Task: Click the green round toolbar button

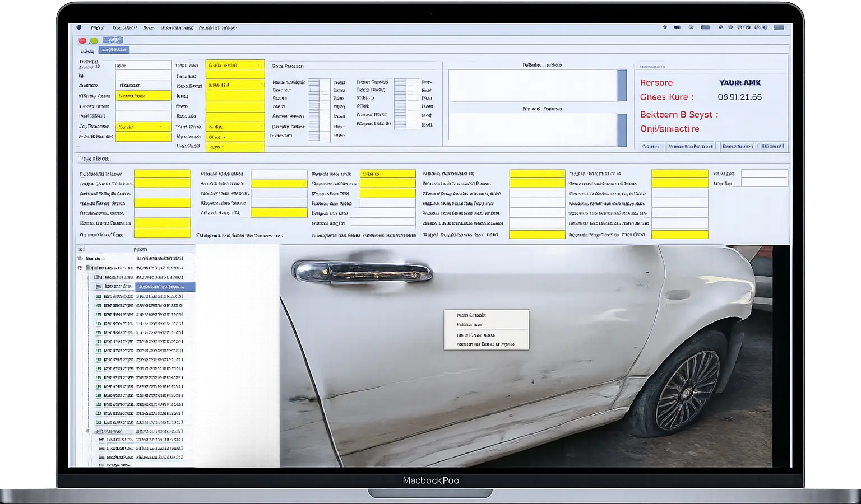Action: [x=94, y=40]
